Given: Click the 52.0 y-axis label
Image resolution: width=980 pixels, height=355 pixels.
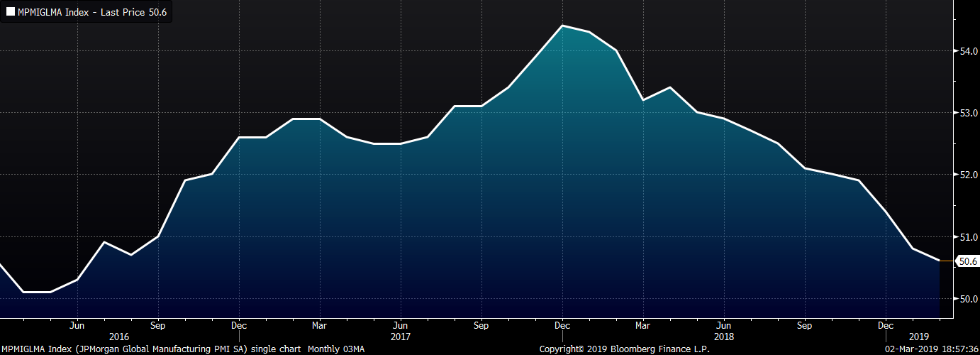Looking at the screenshot, I should pos(969,175).
